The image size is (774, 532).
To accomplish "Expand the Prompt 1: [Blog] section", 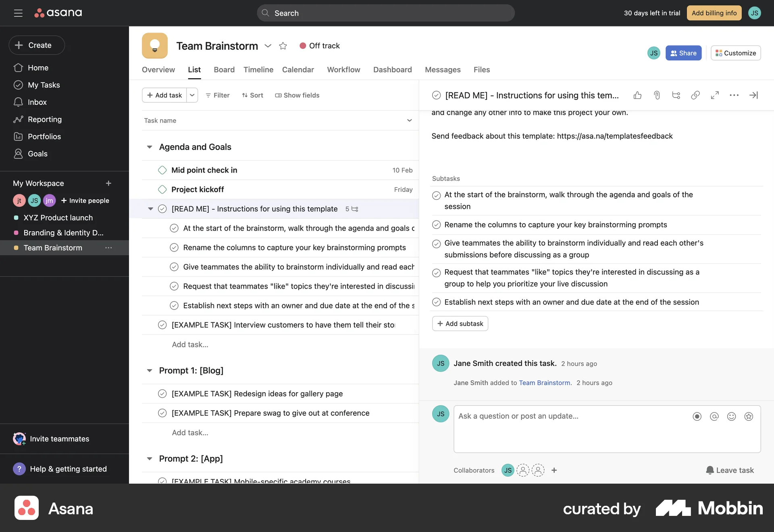I will [x=150, y=370].
